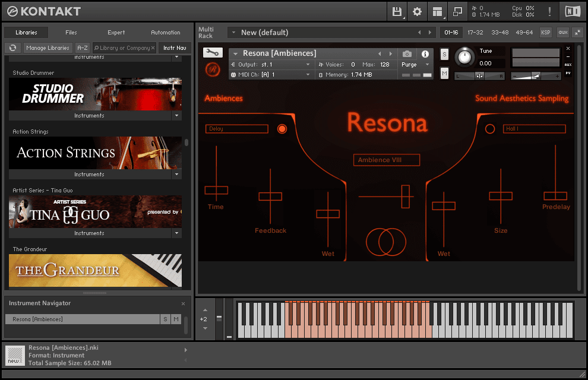Toggle the Delay effect on/off circle
This screenshot has height=380, width=588.
coord(282,129)
